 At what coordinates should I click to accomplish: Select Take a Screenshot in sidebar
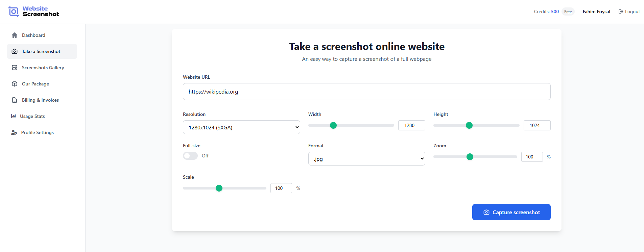42,51
